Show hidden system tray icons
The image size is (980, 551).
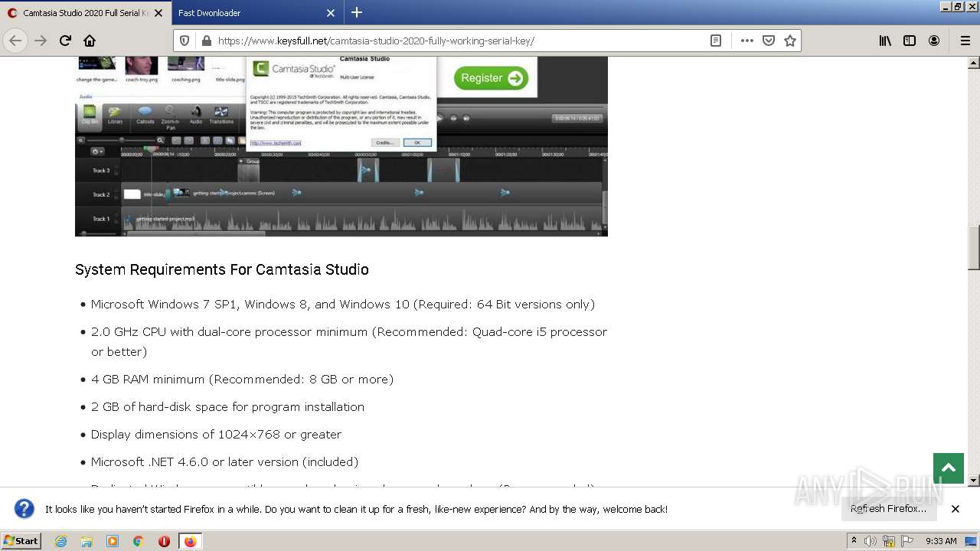tap(854, 541)
